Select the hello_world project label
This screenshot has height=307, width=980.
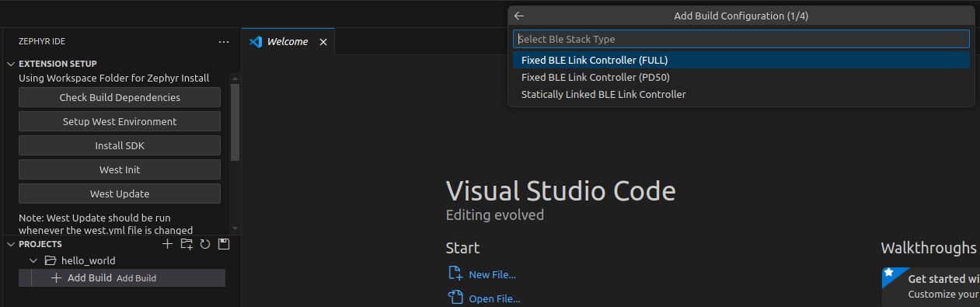(x=88, y=261)
